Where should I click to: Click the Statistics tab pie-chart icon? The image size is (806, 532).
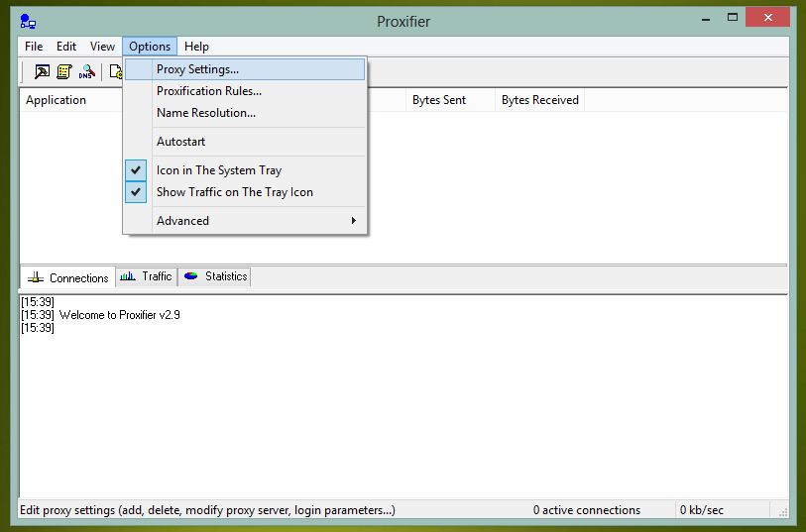(x=191, y=276)
